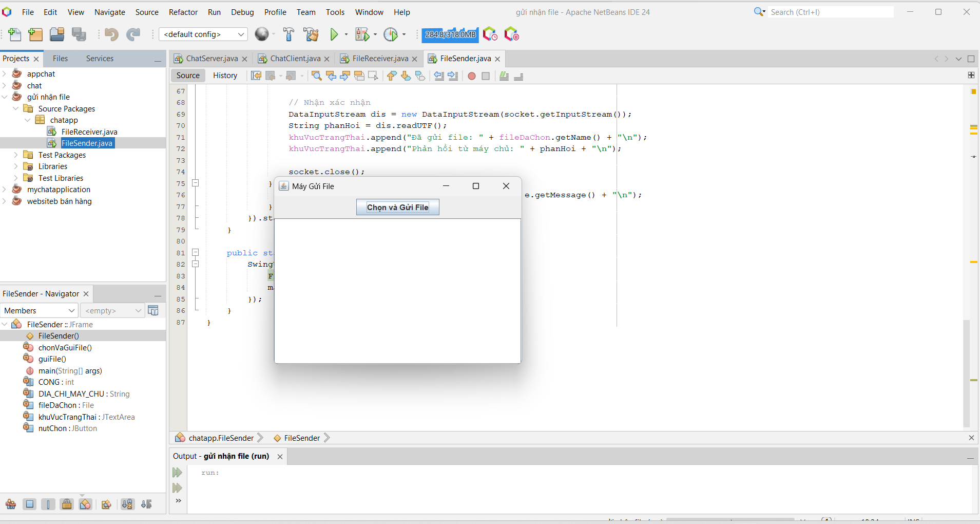Click the Find Selection magnifier editor icon
The image size is (980, 524).
[x=317, y=76]
